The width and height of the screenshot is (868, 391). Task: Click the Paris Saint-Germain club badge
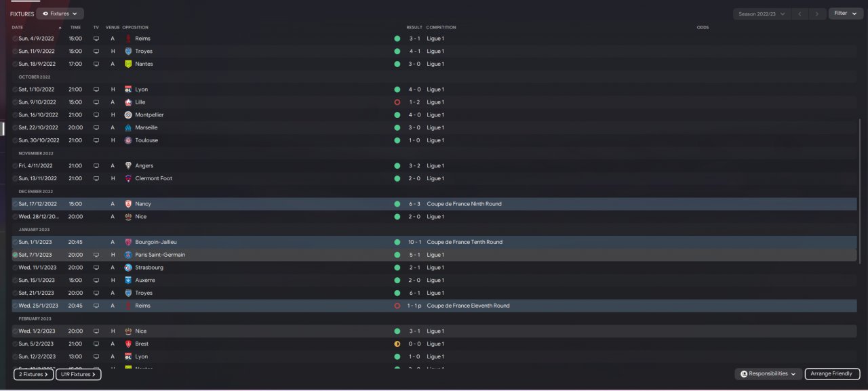[x=128, y=255]
